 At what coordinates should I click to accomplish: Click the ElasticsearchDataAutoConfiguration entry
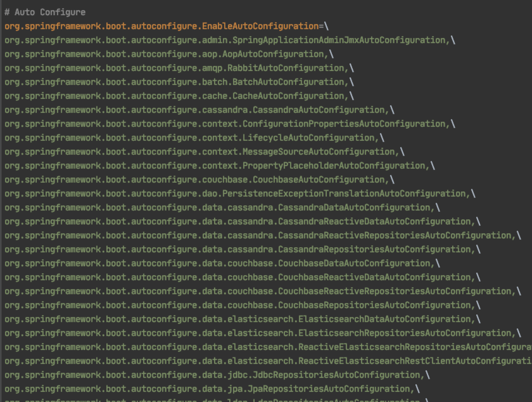pos(243,319)
